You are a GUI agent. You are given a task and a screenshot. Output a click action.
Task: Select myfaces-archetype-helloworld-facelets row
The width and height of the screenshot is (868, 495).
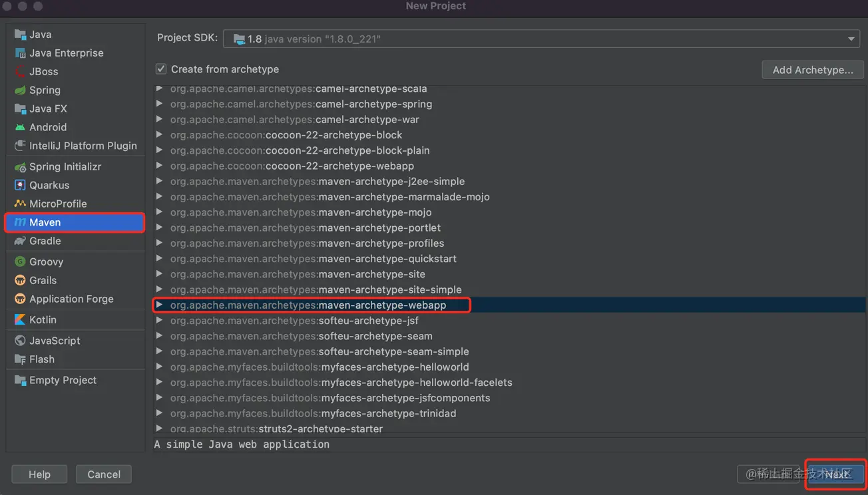tap(510, 383)
